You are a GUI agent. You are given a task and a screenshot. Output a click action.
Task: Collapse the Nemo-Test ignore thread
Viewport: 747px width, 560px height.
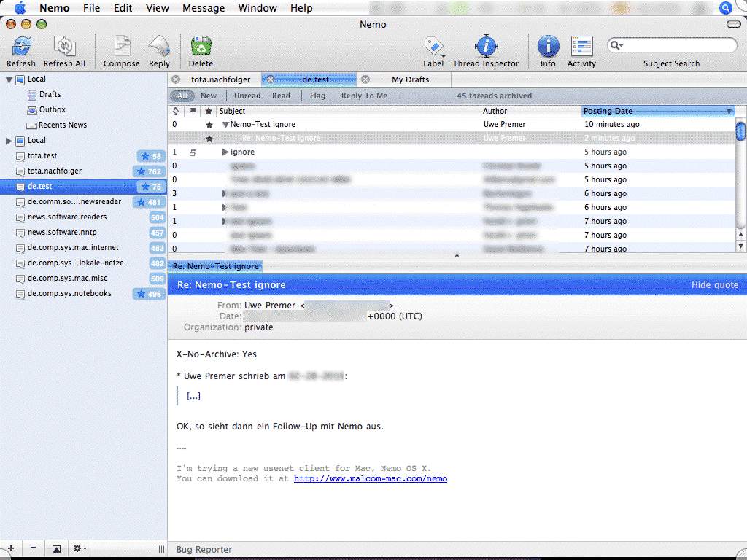click(225, 125)
